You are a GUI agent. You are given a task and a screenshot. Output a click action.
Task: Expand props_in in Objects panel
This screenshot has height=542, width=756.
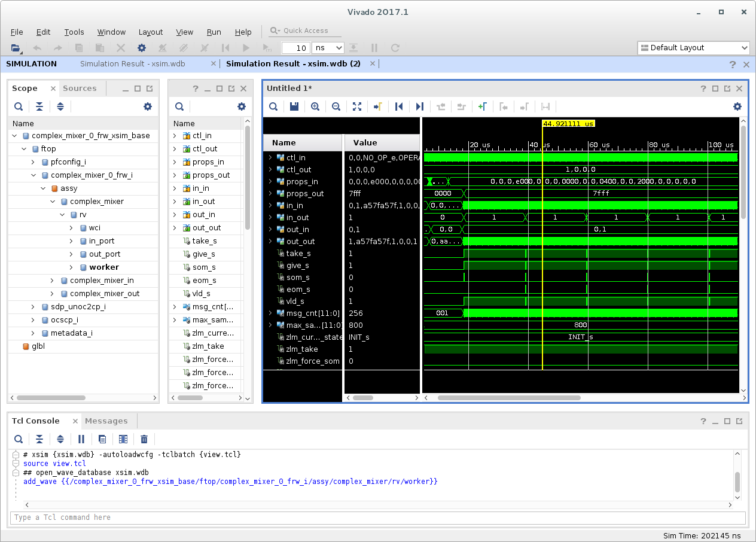tap(175, 162)
